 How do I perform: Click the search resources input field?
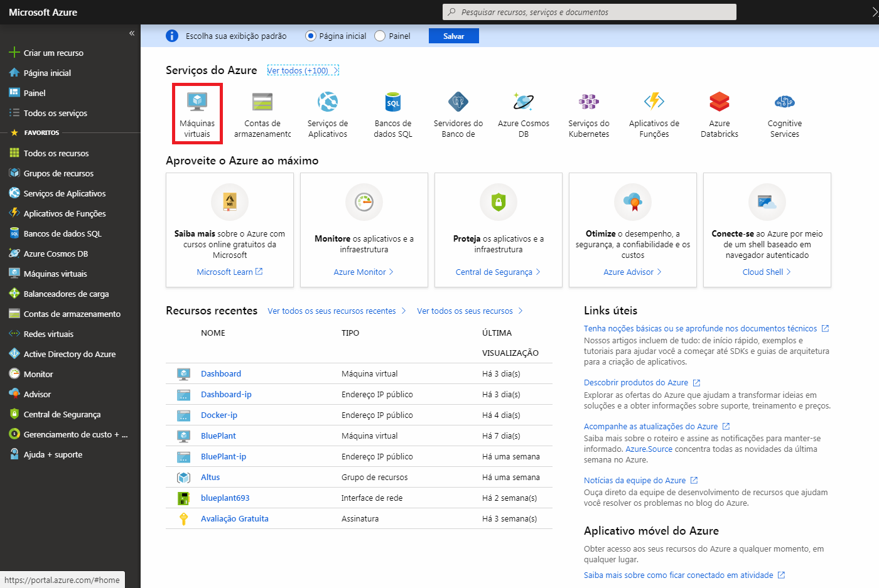point(590,12)
